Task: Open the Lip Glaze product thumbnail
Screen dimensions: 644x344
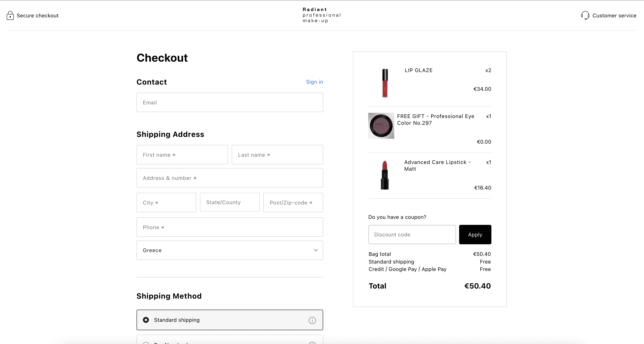Action: point(385,83)
